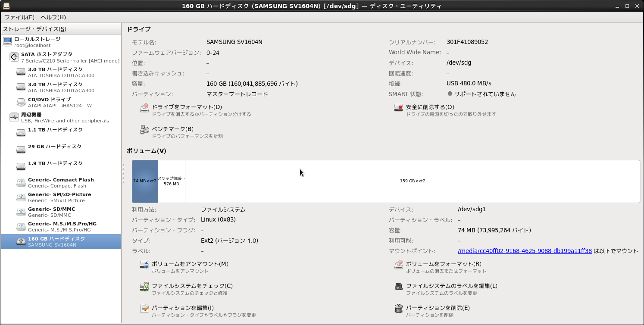Image resolution: width=644 pixels, height=325 pixels.
Task: Click serial number 301F41089052
Action: coord(467,42)
